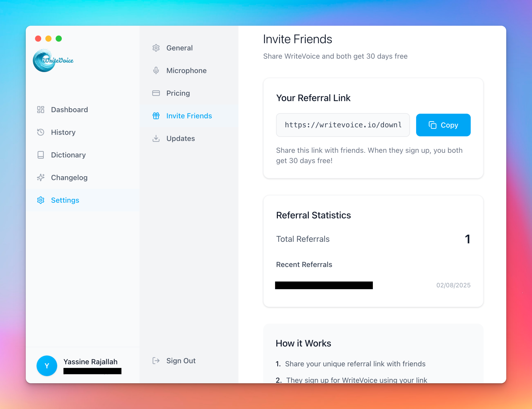
Task: Open Microphone settings
Action: 189,71
